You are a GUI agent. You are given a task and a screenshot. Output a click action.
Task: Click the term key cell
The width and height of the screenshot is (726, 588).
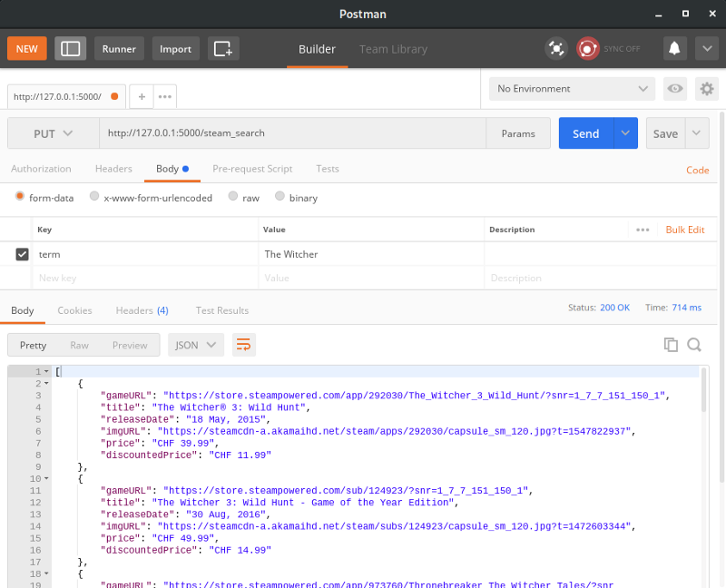145,254
